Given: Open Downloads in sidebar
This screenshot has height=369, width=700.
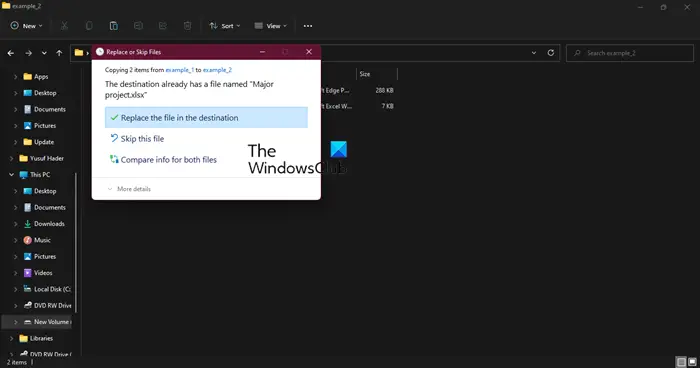Looking at the screenshot, I should coord(49,224).
